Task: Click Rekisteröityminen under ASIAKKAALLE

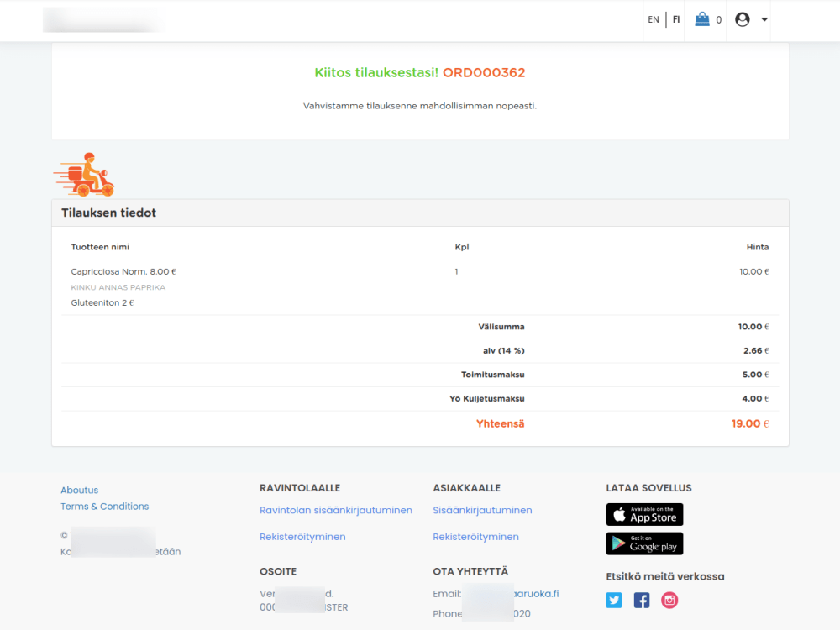Action: [475, 537]
